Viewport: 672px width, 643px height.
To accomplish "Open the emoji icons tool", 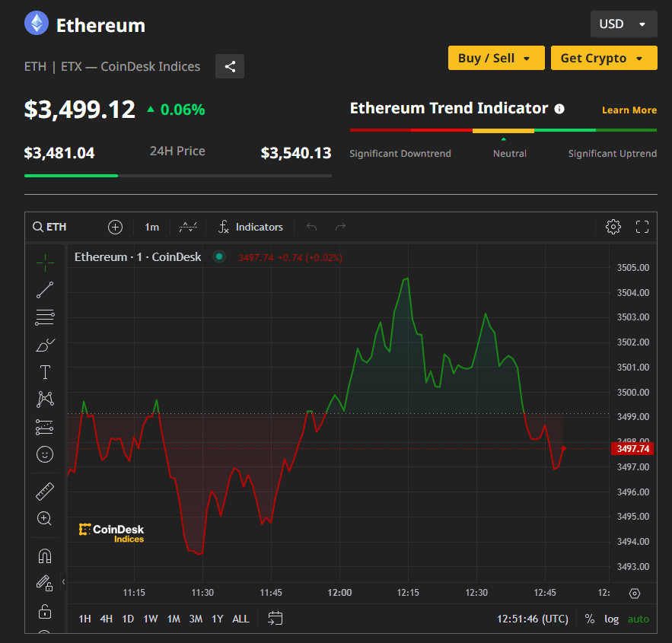I will 45,454.
